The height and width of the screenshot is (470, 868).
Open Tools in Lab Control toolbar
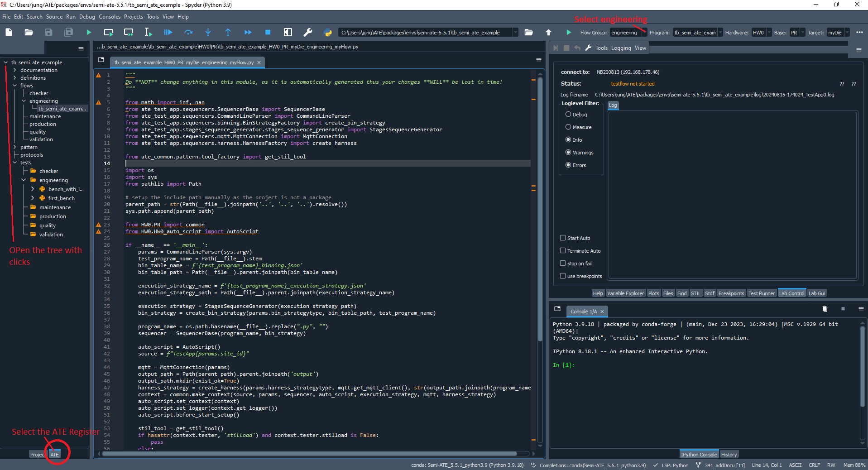coord(601,48)
